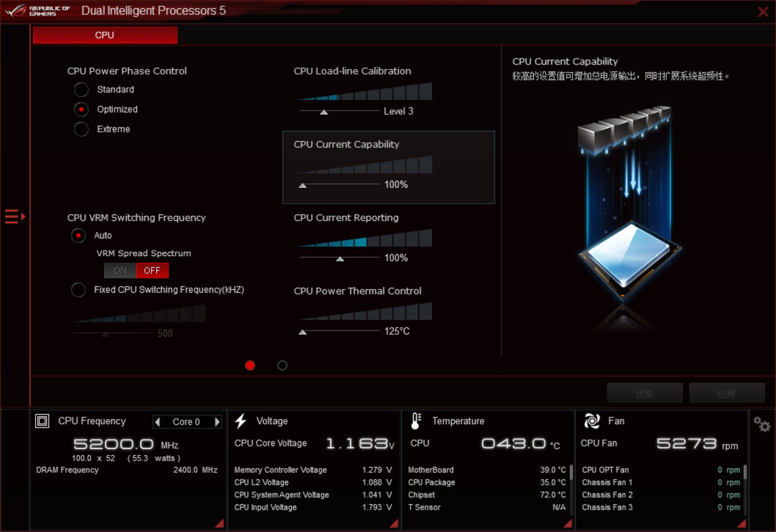The height and width of the screenshot is (532, 776).
Task: Click the Temperature thermometer icon
Action: tap(416, 421)
